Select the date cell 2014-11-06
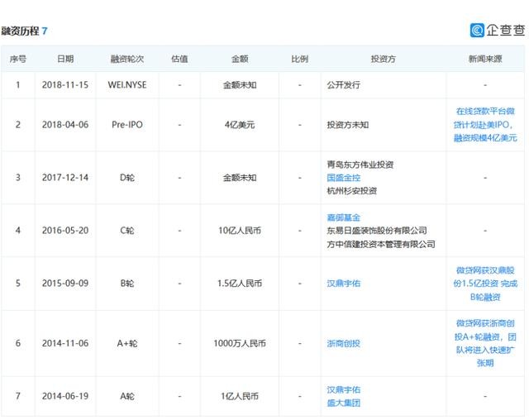The width and height of the screenshot is (529, 420). [65, 343]
